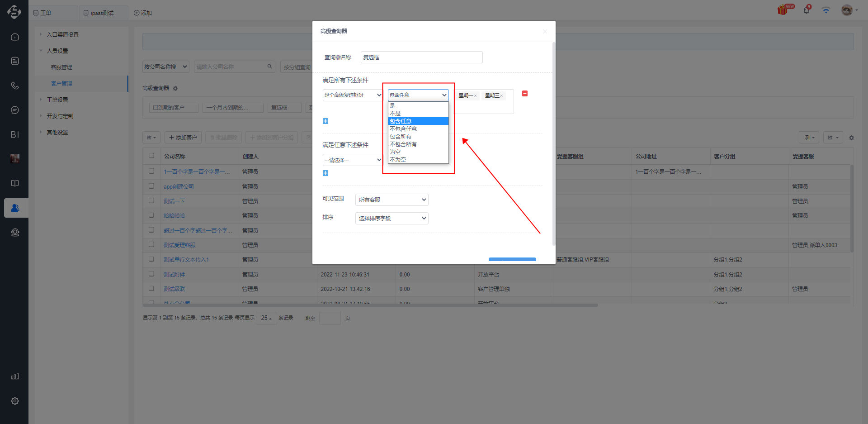Open the 测试受理客服 company link
Screen dimensions: 868x424
click(179, 245)
